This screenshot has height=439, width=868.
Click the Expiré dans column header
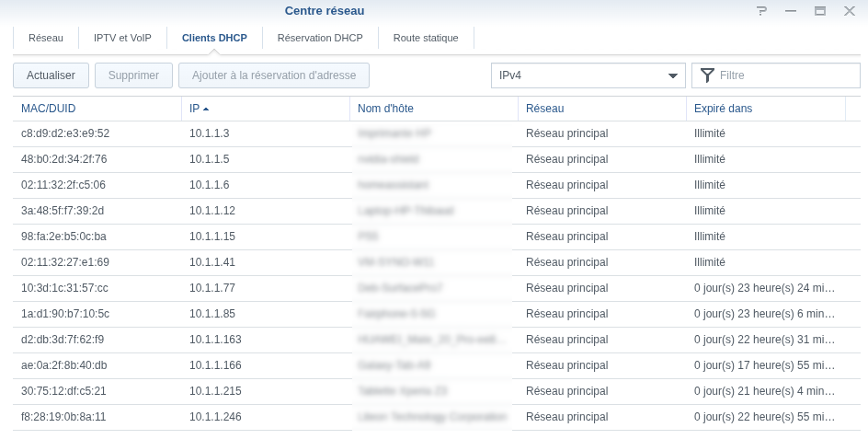[x=723, y=109]
